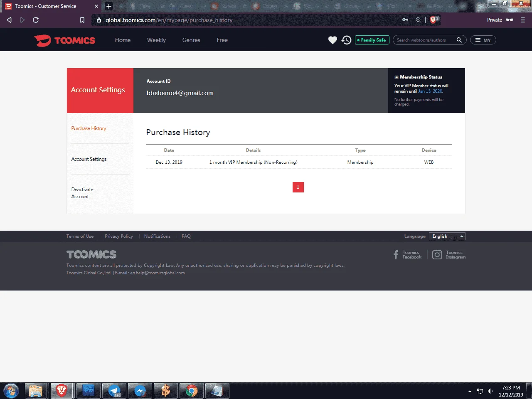The width and height of the screenshot is (532, 399).
Task: Open Terms of Use footer link
Action: 80,236
